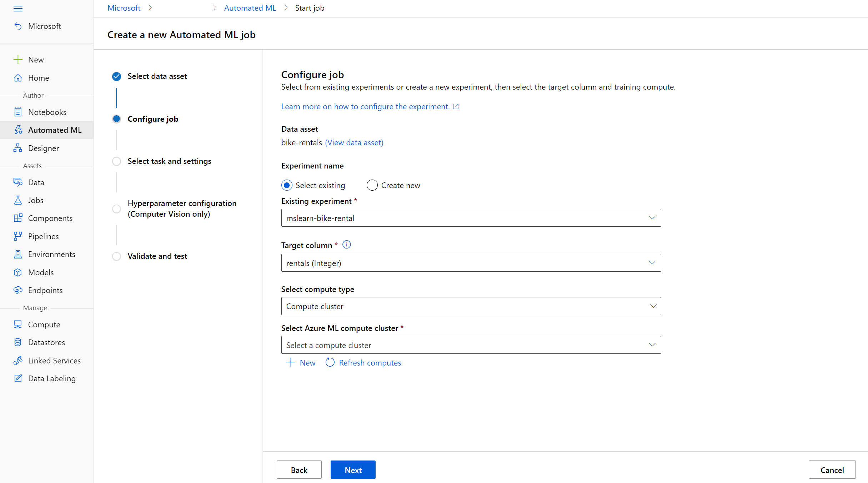Click the hamburger menu icon
The image size is (868, 483).
pos(18,8)
